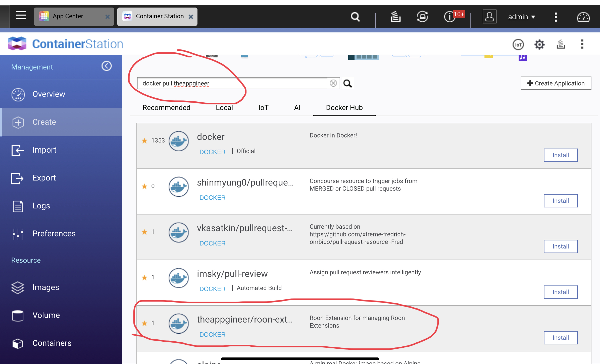This screenshot has height=364, width=600.
Task: Click the ContainerStation logo
Action: (x=65, y=44)
